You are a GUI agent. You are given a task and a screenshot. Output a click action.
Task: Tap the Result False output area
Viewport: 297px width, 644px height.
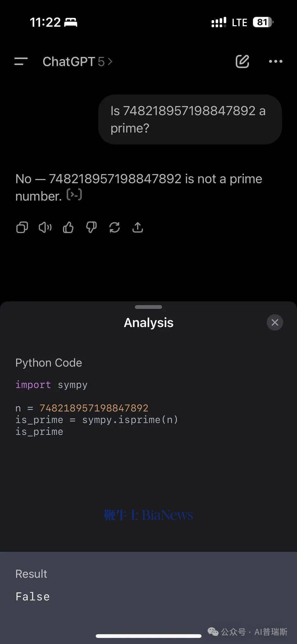tap(148, 586)
